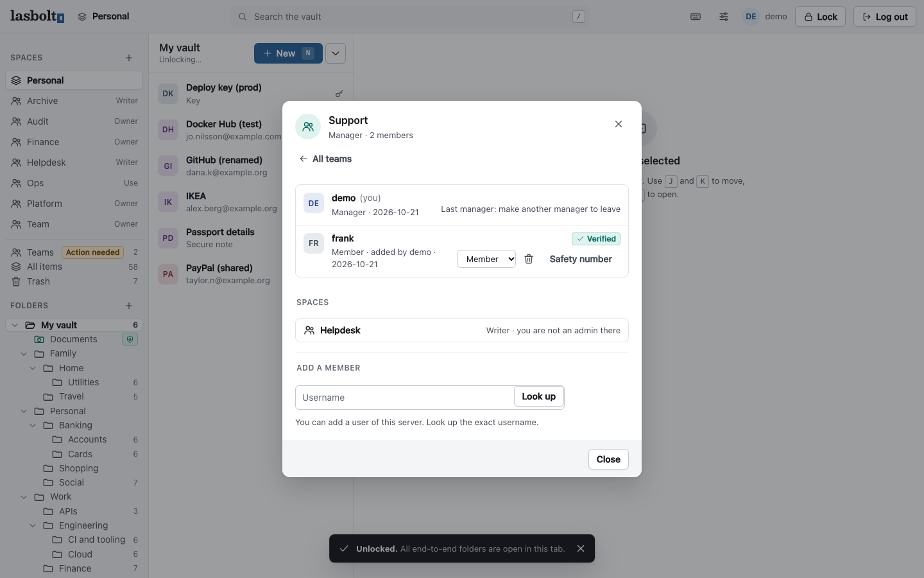The height and width of the screenshot is (578, 924).
Task: Dismiss the Unlocked notification toast
Action: [x=581, y=548]
